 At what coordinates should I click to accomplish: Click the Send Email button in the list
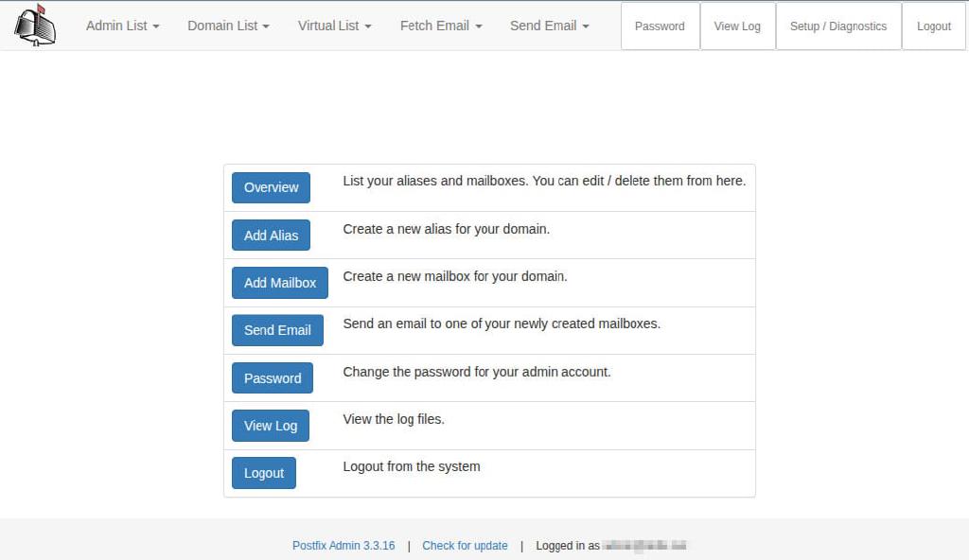click(x=276, y=330)
